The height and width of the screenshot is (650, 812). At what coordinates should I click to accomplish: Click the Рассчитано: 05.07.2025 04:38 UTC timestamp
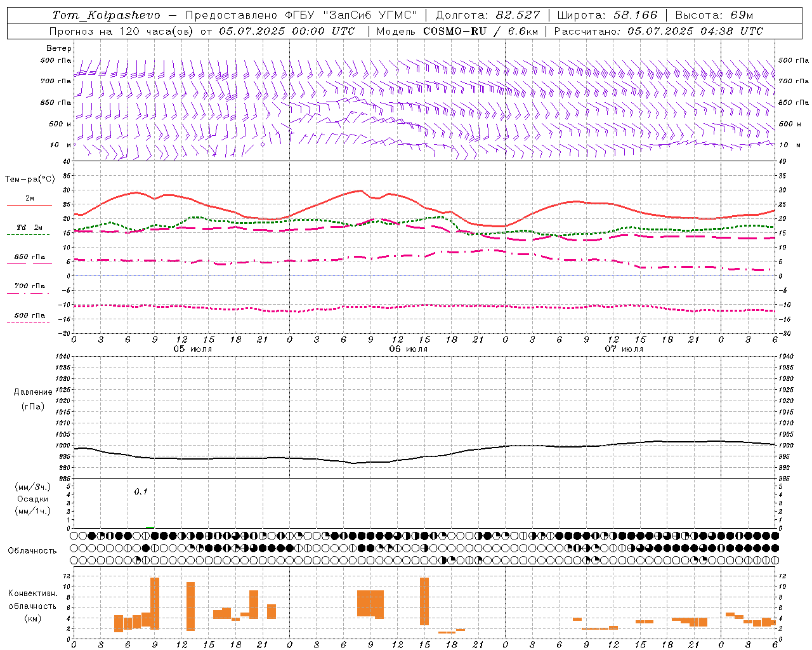[658, 31]
